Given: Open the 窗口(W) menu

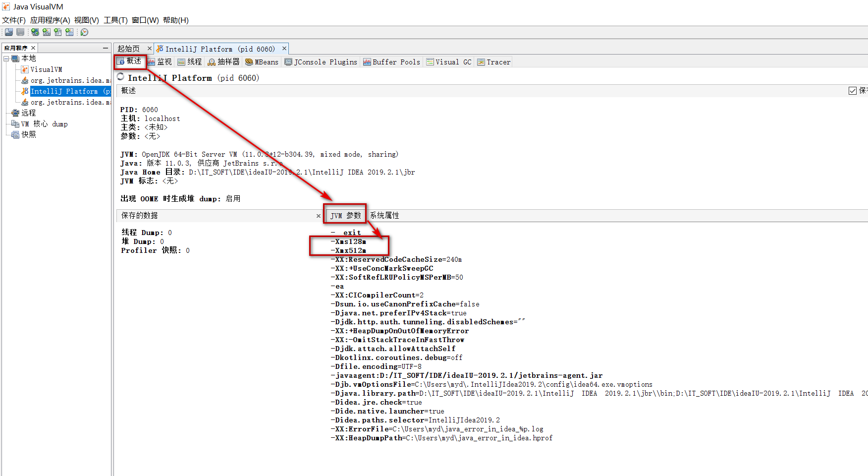Looking at the screenshot, I should 145,20.
